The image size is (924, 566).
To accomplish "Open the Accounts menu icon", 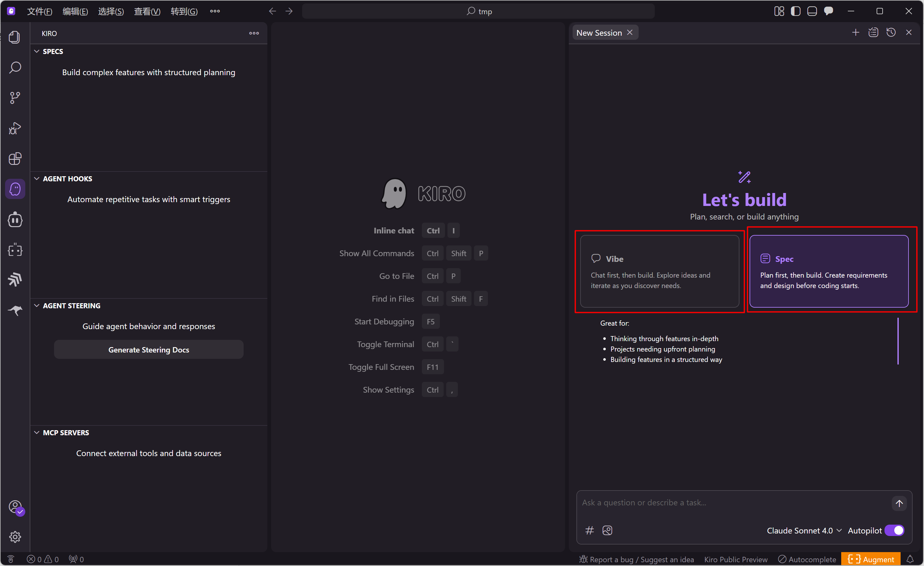I will pos(15,507).
